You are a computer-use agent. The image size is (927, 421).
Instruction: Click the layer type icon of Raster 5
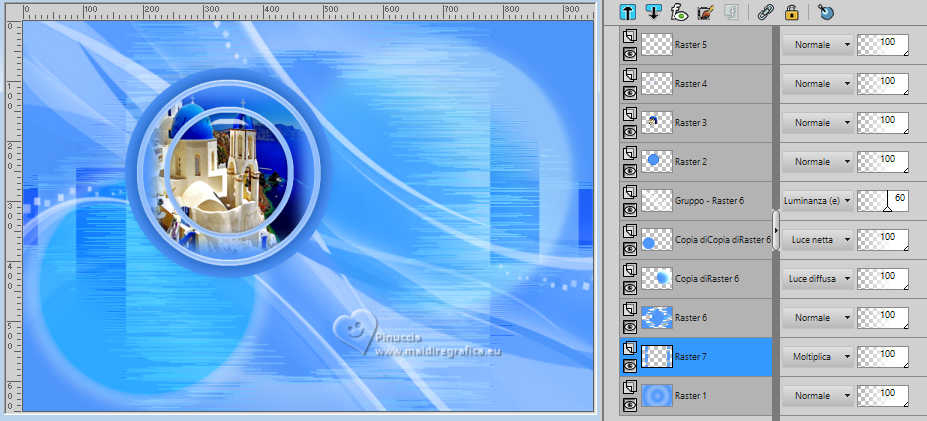[630, 37]
